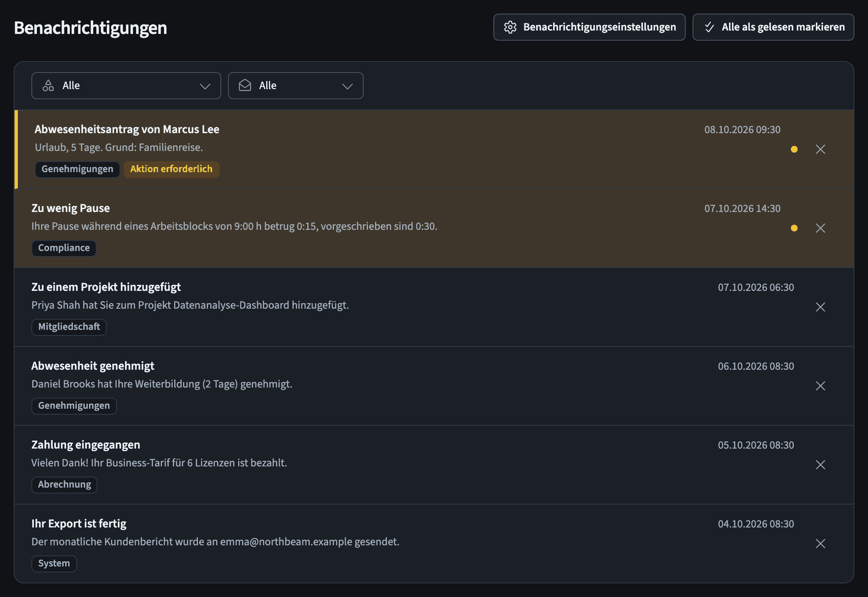Screen dimensions: 868x597
Task: Click Alle als gelesen markieren
Action: click(x=773, y=27)
